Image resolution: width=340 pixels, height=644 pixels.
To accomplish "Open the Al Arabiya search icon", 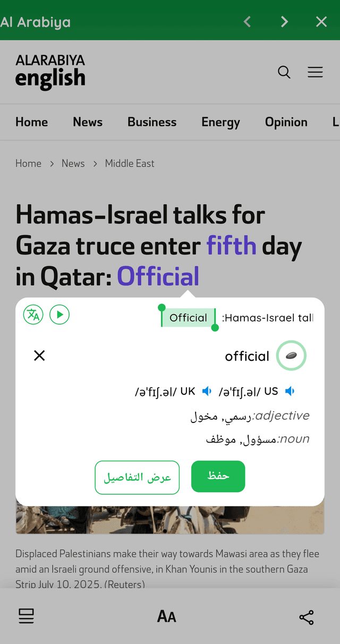I will point(284,72).
